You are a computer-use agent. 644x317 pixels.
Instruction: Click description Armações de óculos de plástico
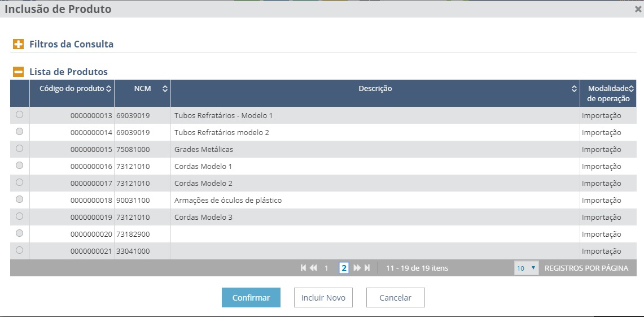point(228,201)
